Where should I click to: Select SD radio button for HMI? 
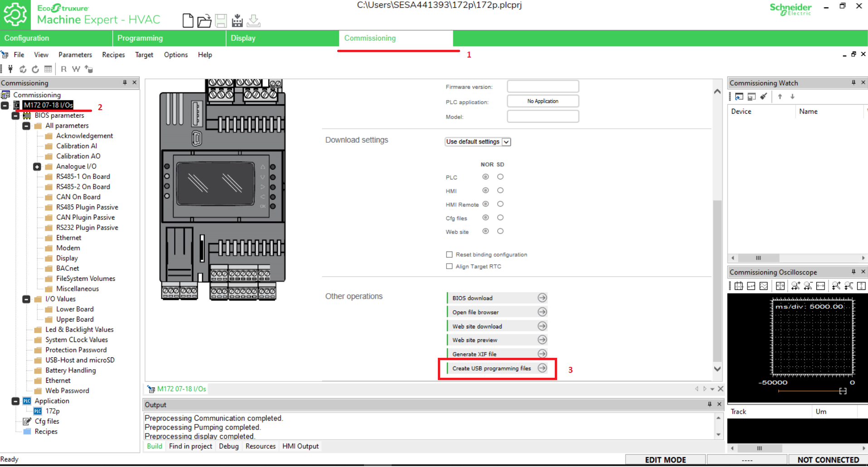500,190
